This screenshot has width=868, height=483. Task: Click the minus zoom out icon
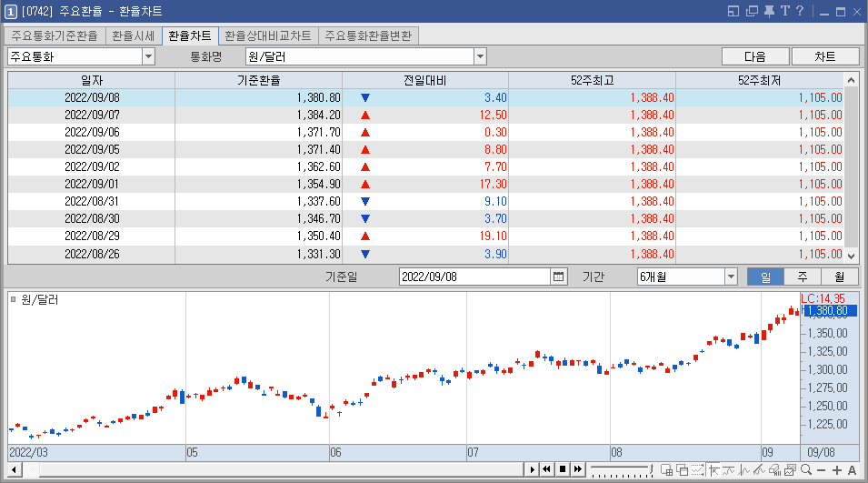(821, 470)
